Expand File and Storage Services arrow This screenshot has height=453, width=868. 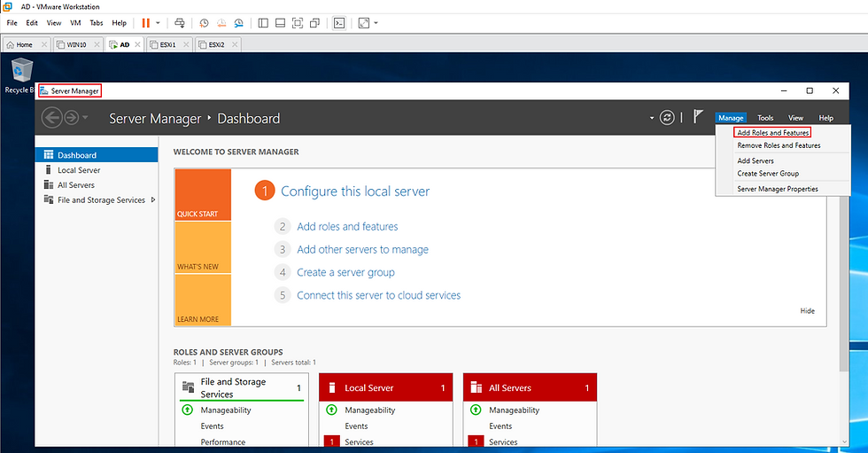[x=152, y=200]
